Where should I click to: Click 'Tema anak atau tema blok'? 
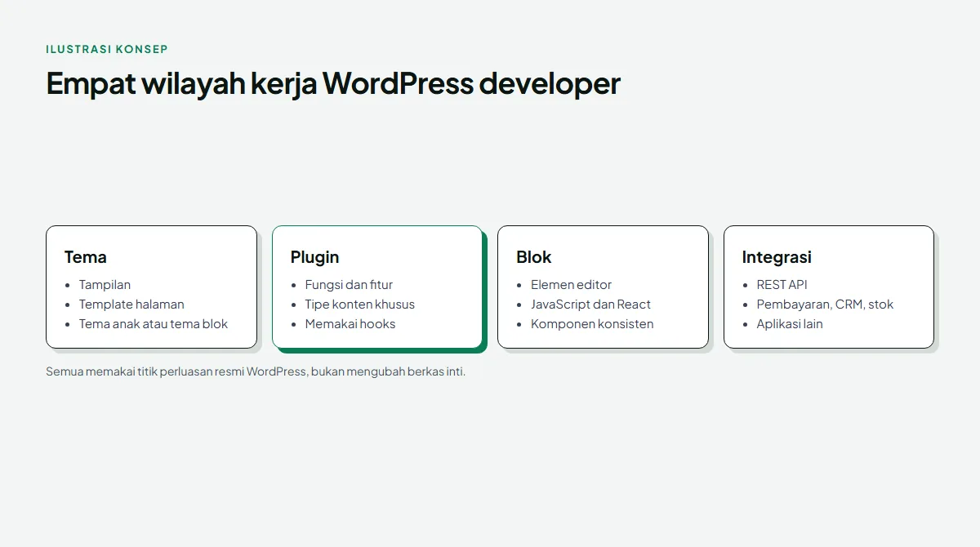click(154, 324)
